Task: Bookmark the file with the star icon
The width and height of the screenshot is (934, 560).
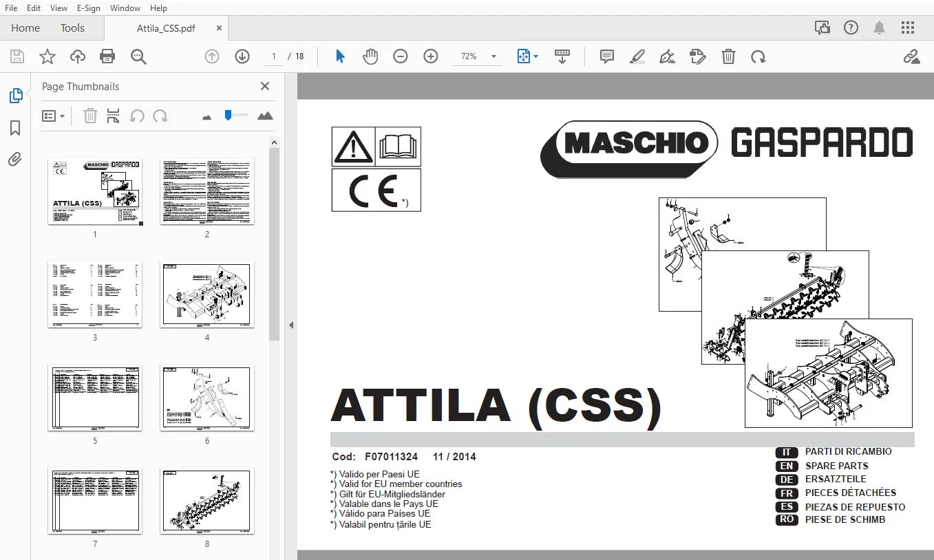Action: [x=47, y=56]
